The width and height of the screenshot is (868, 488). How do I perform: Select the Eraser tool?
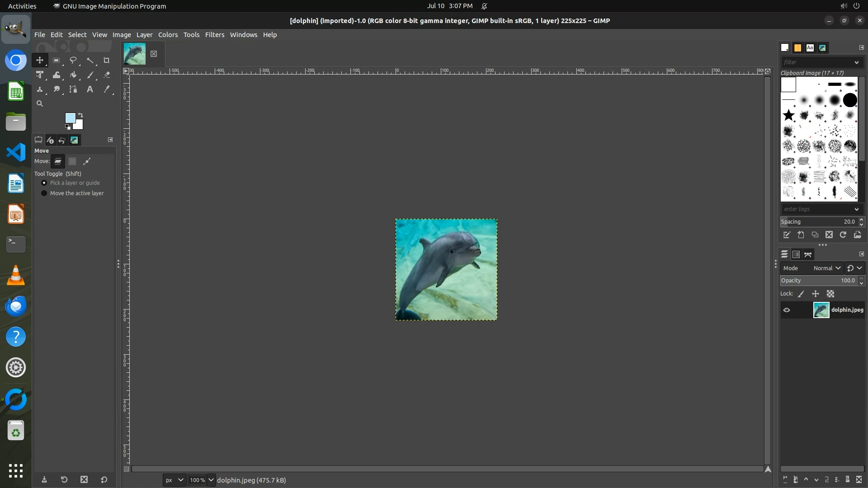(107, 75)
